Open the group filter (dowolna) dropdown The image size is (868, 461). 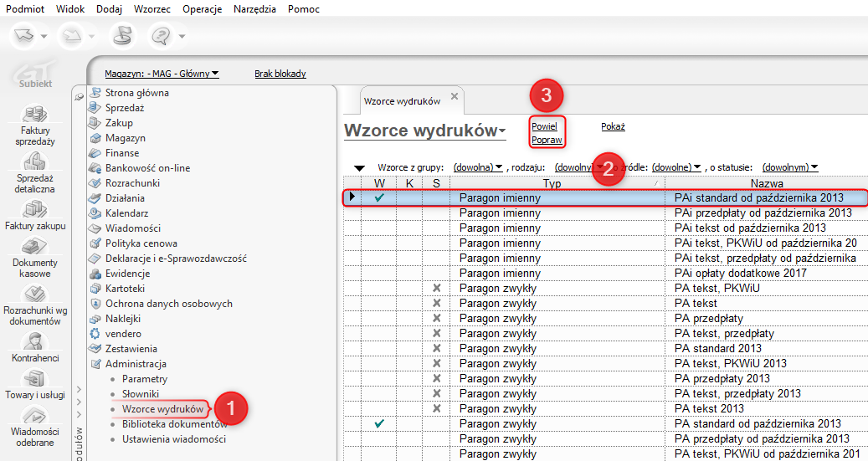tap(477, 167)
